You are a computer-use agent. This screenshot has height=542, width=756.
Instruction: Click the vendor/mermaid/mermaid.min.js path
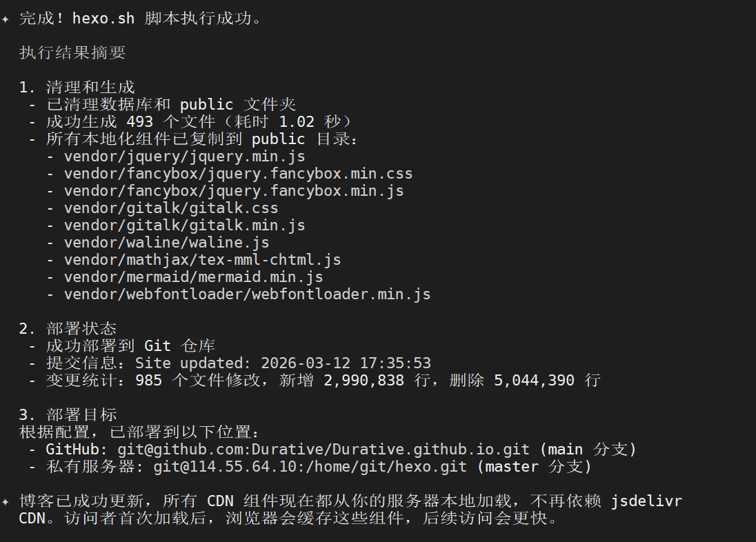pyautogui.click(x=193, y=277)
